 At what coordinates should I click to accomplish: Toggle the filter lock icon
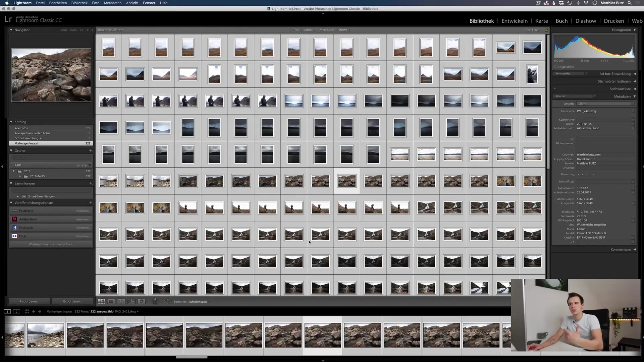[x=546, y=30]
